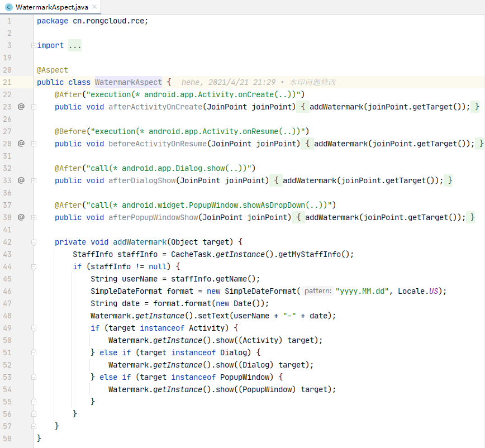Click the advice gutter icon for afterActivityOnCreate
485x448 pixels.
[21, 107]
